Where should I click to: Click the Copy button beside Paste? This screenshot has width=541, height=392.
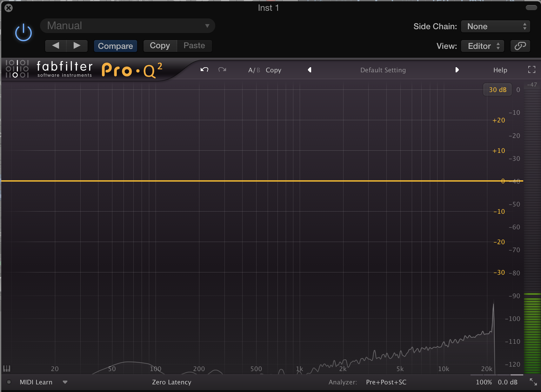coord(160,46)
